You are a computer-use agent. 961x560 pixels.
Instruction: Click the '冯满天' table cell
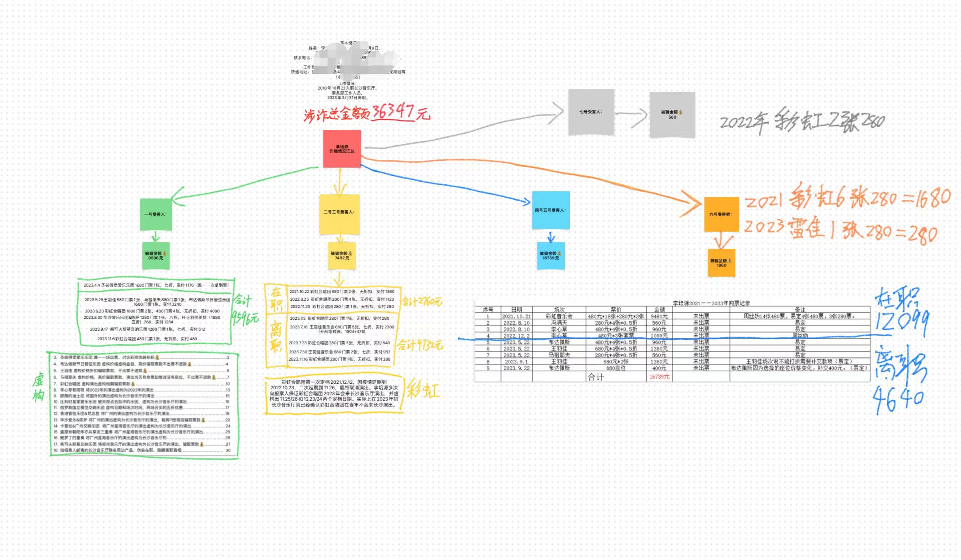[x=559, y=322]
